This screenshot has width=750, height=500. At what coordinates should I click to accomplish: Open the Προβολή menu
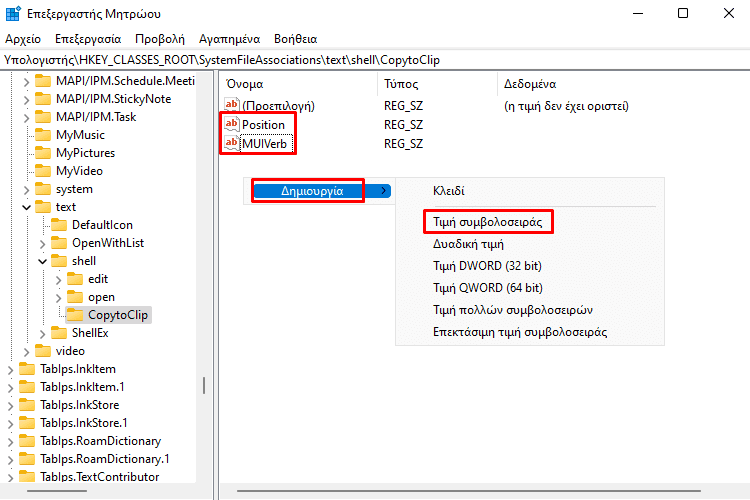tap(160, 39)
